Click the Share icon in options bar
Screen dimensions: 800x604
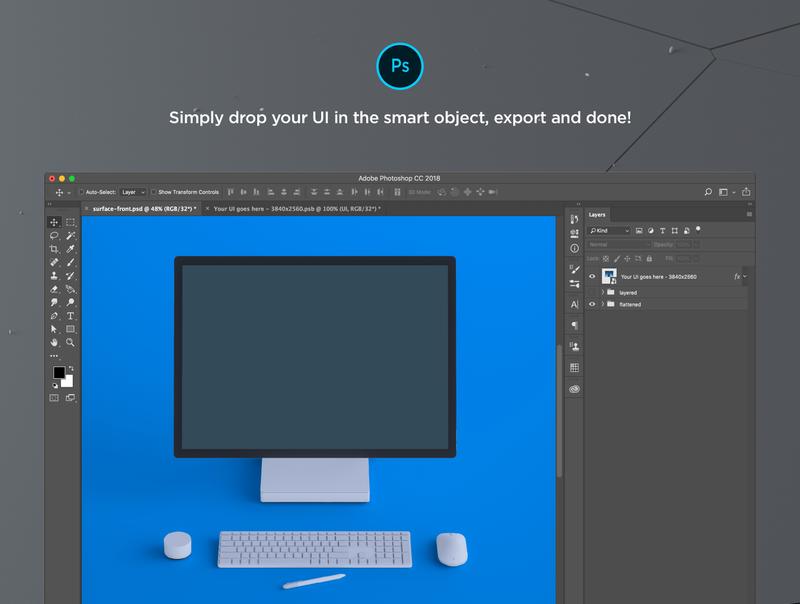[x=746, y=192]
